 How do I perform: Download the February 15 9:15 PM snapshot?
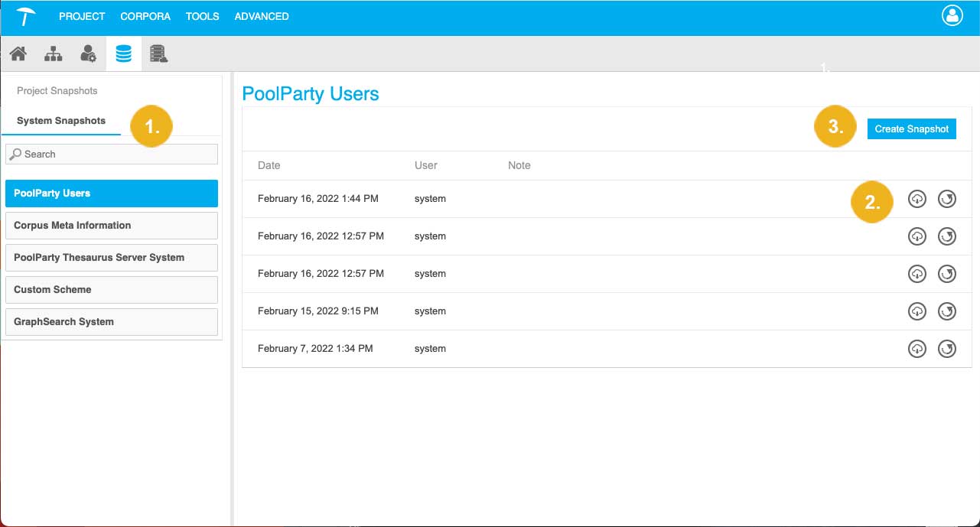point(917,311)
